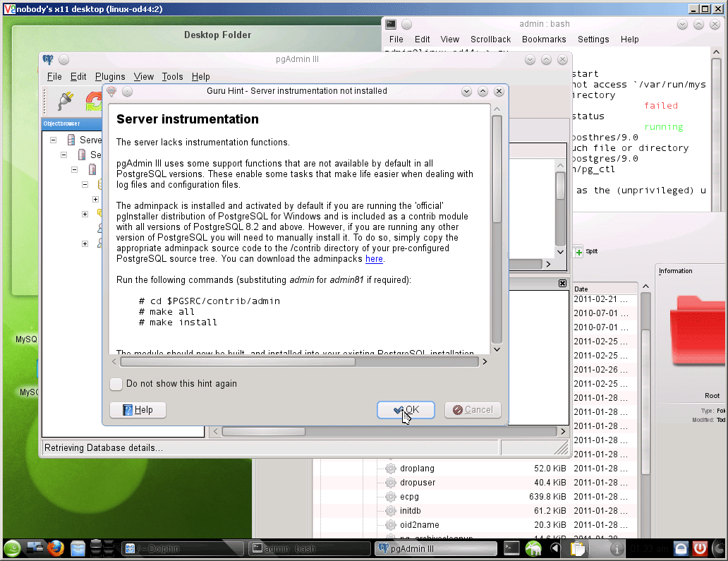Collapse the Servers root tree node
Screen dimensions: 728x561
point(54,140)
